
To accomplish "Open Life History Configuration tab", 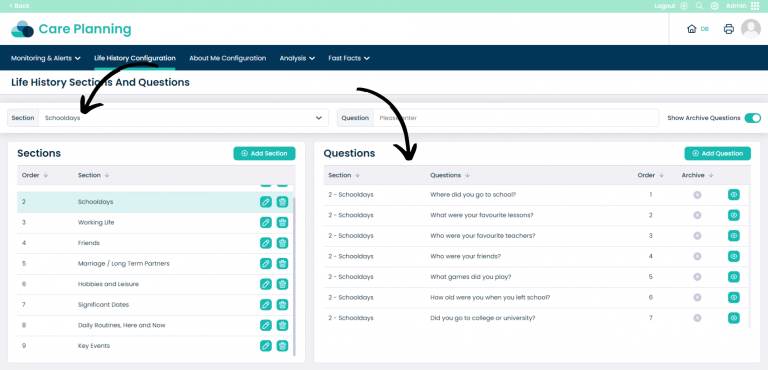I will click(x=135, y=58).
